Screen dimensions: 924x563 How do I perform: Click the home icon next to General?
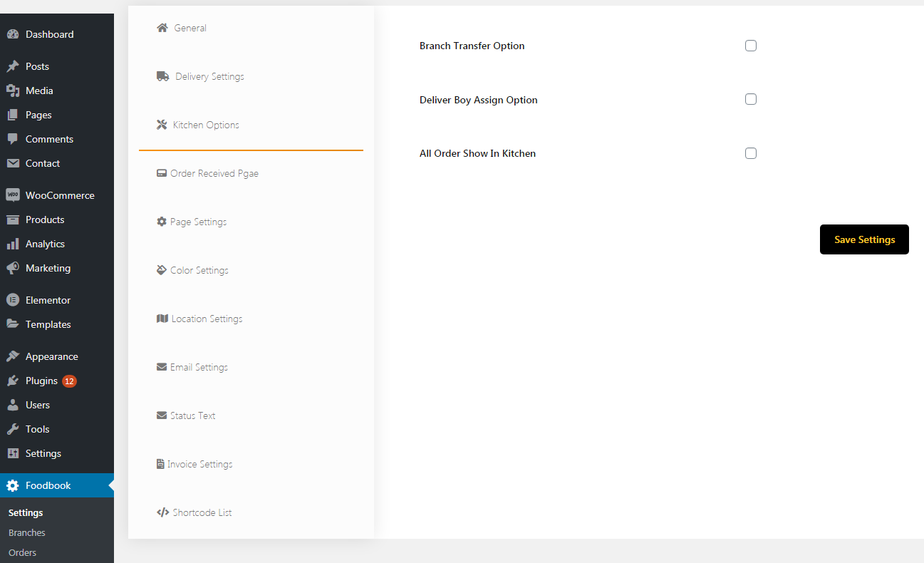162,28
